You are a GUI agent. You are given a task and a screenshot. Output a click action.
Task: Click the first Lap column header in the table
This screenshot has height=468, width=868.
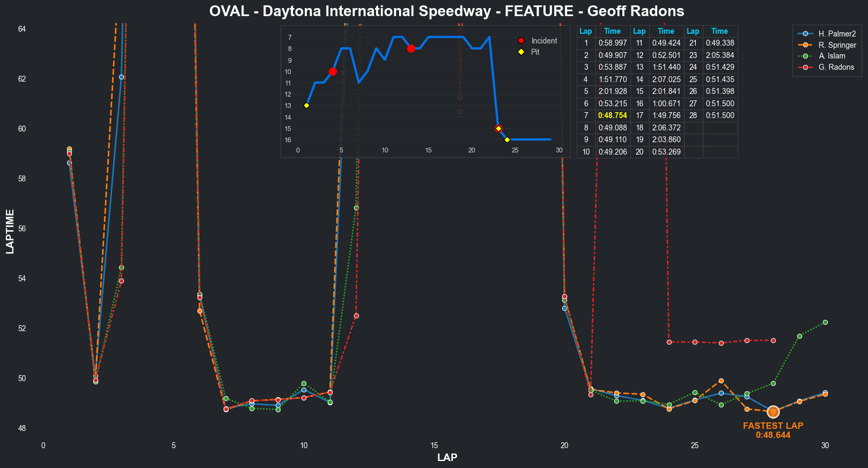(586, 31)
